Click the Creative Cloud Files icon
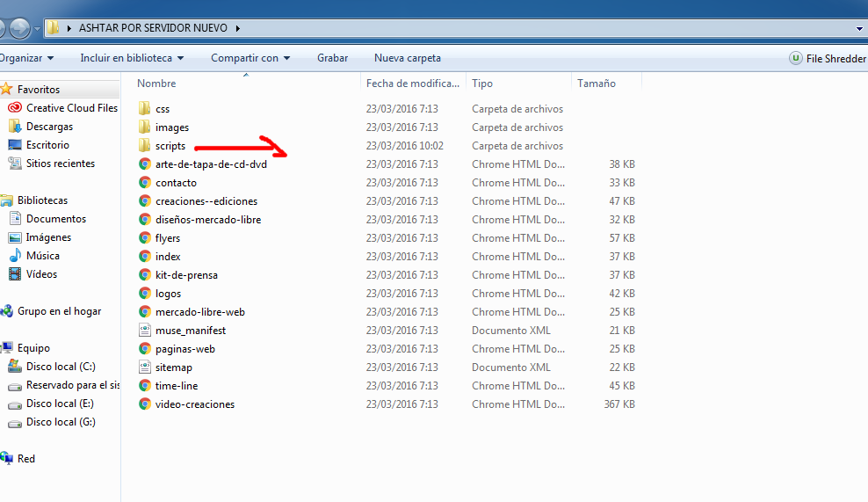The width and height of the screenshot is (868, 502). click(15, 107)
